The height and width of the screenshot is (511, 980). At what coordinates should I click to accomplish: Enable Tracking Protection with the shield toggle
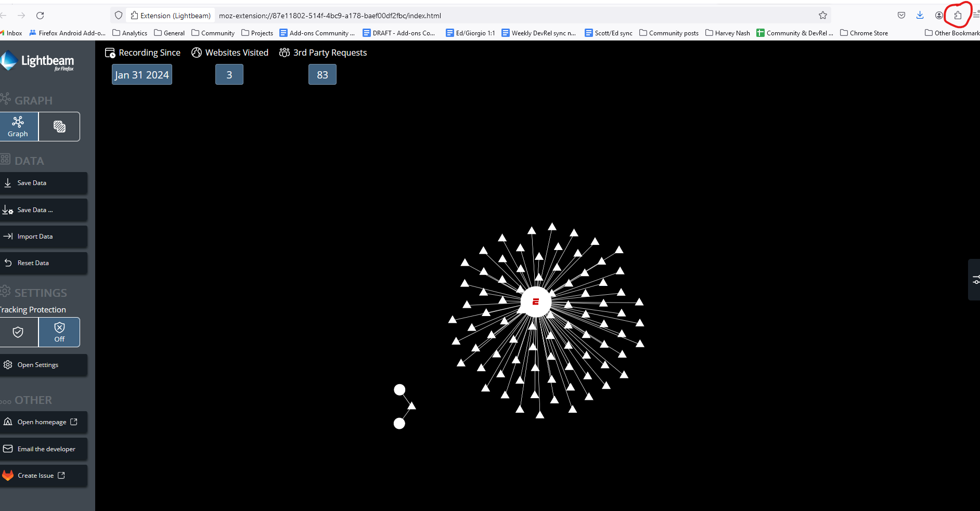(19, 332)
